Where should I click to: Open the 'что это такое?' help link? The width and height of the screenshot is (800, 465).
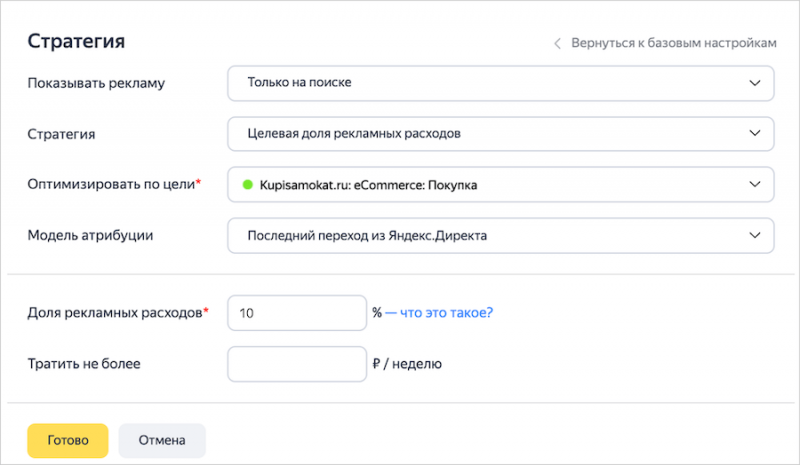(x=446, y=313)
